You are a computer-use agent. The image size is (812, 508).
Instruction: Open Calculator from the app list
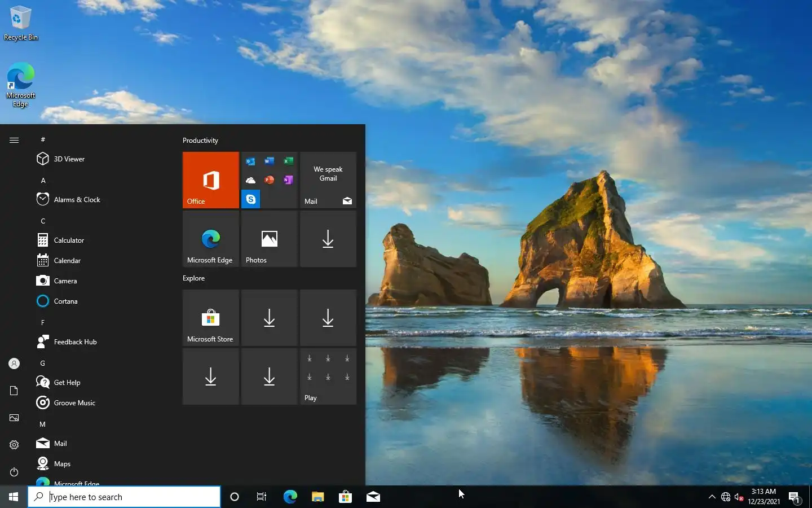pos(101,240)
